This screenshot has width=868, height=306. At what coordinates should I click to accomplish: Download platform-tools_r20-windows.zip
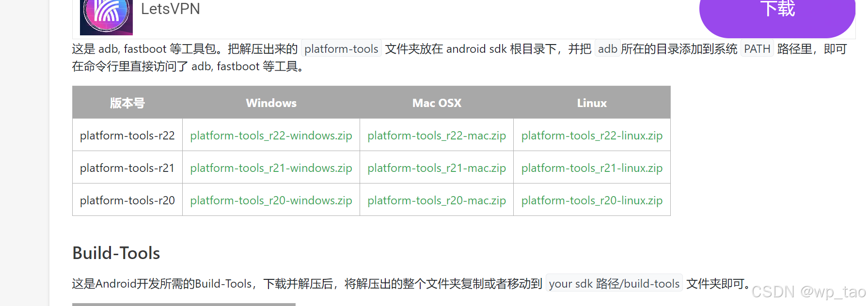pos(271,200)
